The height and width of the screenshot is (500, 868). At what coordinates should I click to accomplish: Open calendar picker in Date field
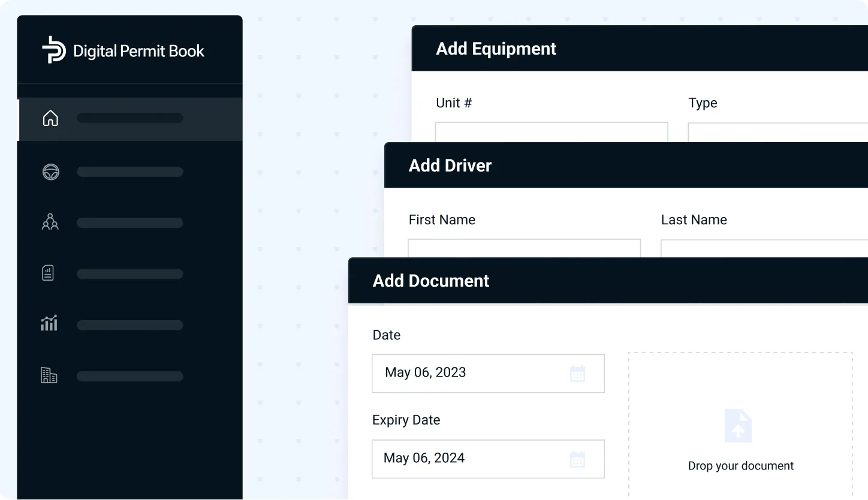click(x=577, y=374)
